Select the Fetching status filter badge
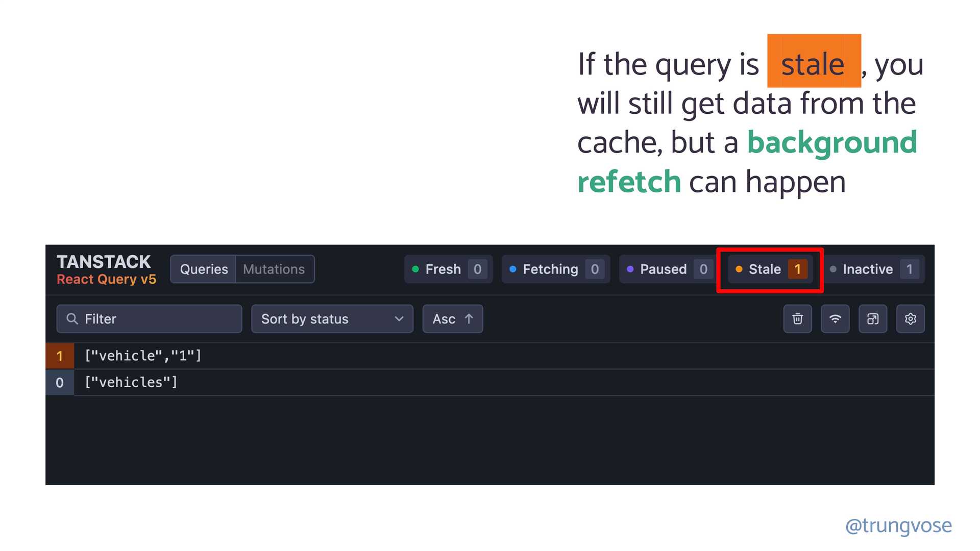Image resolution: width=980 pixels, height=551 pixels. [x=552, y=268]
